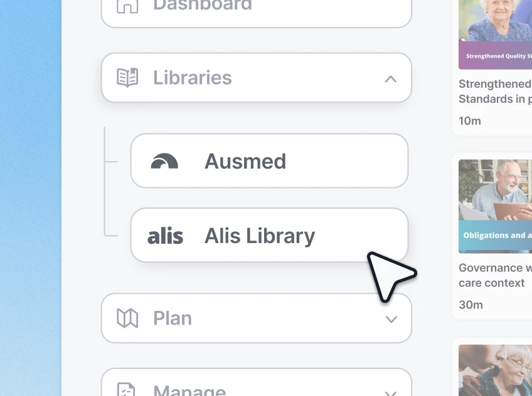The width and height of the screenshot is (532, 396).
Task: Open the Governance aged care course
Action: pos(495,275)
